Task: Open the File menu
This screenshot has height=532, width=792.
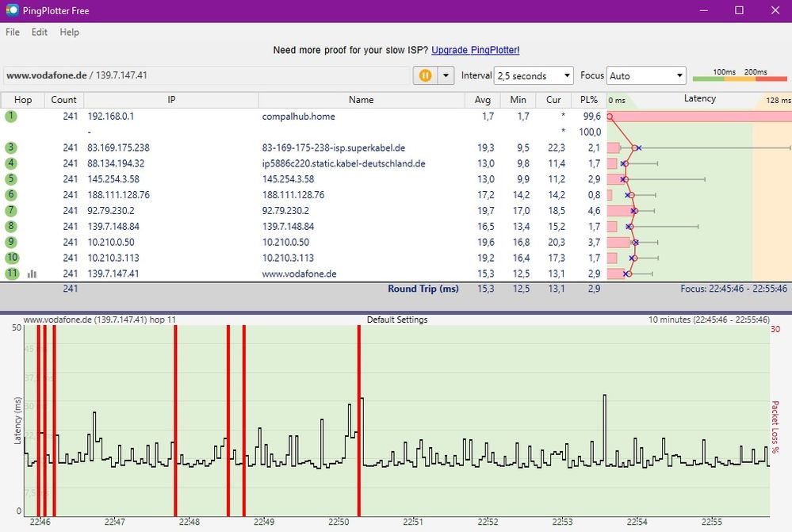Action: point(13,33)
